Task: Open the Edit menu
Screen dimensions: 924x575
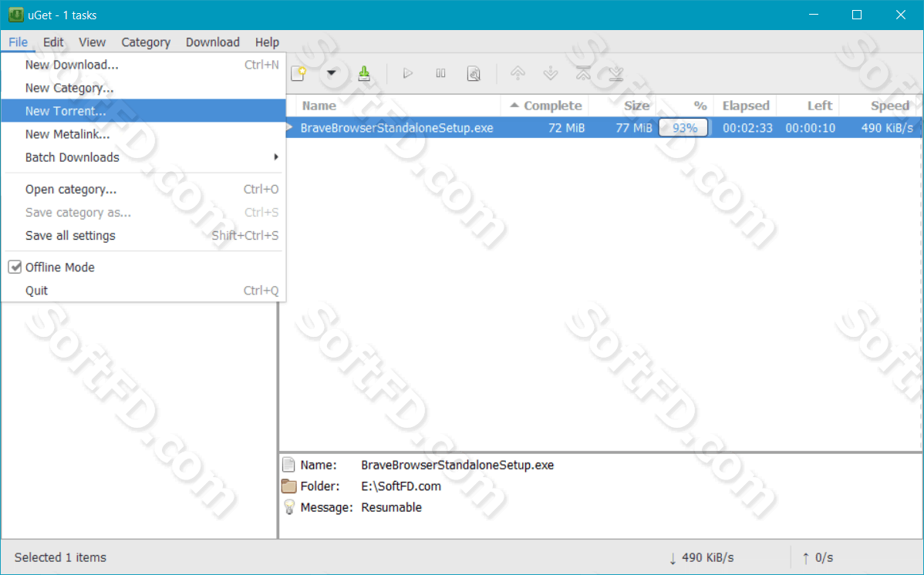Action: (53, 42)
